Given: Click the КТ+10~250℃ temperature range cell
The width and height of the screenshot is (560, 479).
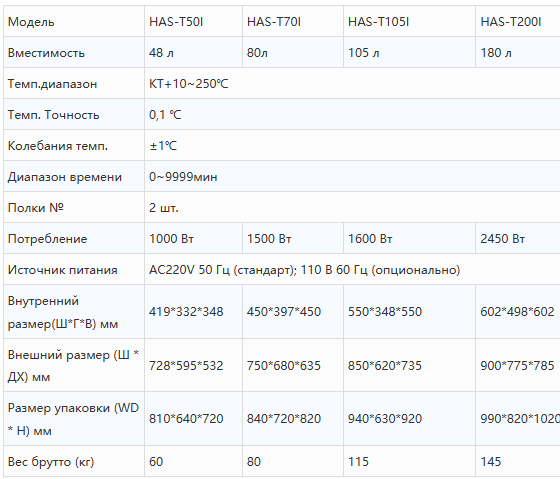Looking at the screenshot, I should 352,84.
